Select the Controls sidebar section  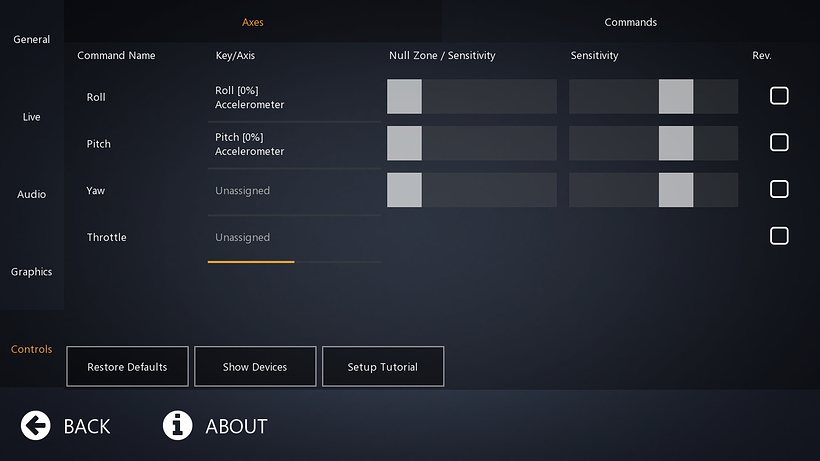pyautogui.click(x=31, y=349)
